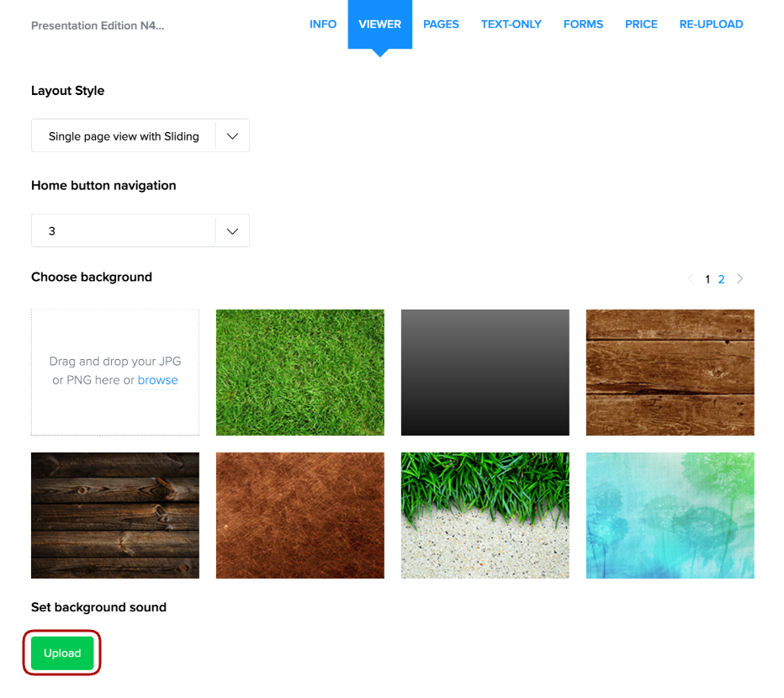Image resolution: width=784 pixels, height=698 pixels.
Task: Choose the rusty brown scratched texture background
Action: [300, 516]
